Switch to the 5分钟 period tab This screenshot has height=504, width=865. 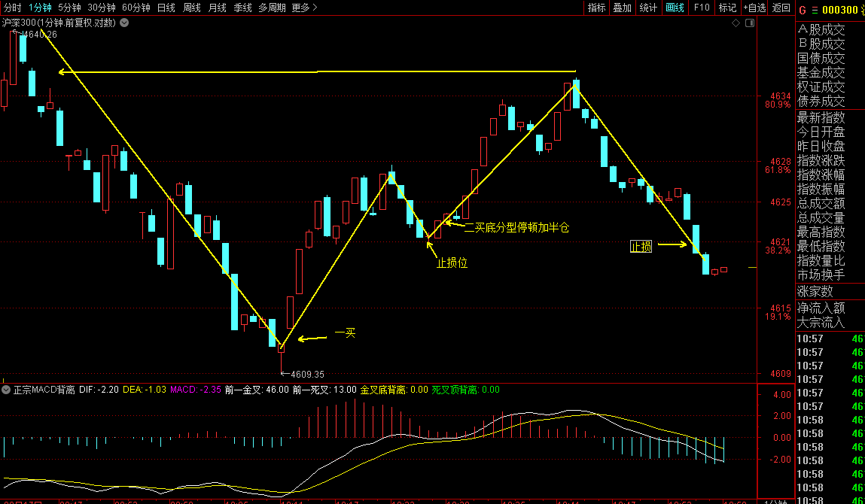[x=69, y=8]
